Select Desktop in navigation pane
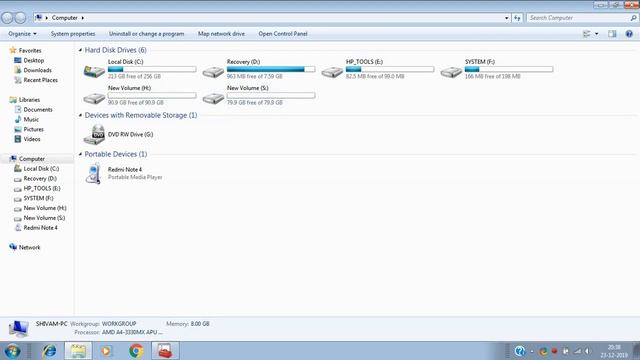The height and width of the screenshot is (360, 640). pyautogui.click(x=33, y=60)
